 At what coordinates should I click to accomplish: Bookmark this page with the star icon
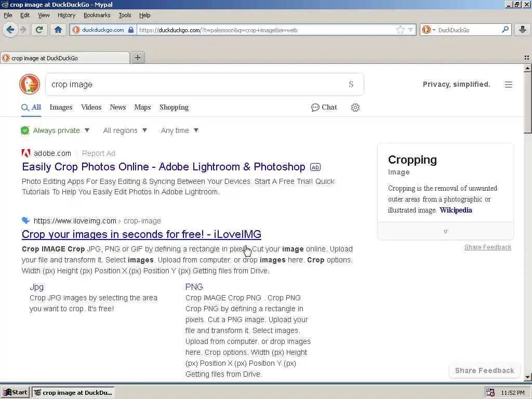401,30
